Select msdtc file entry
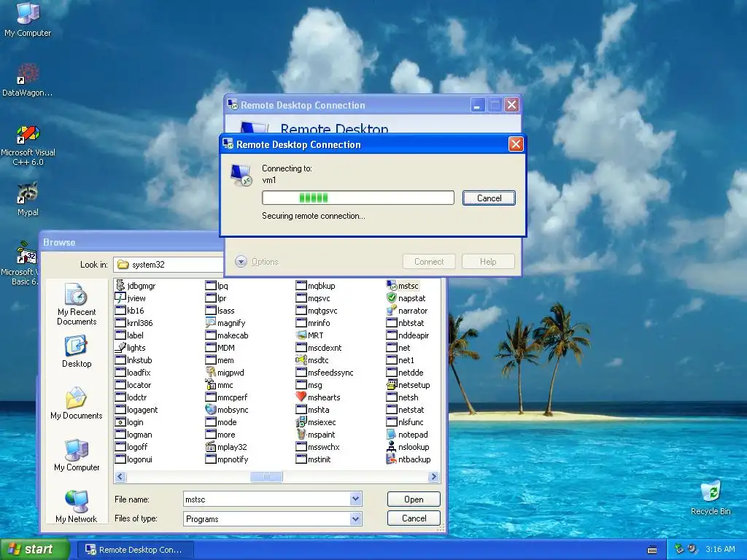 pos(312,360)
